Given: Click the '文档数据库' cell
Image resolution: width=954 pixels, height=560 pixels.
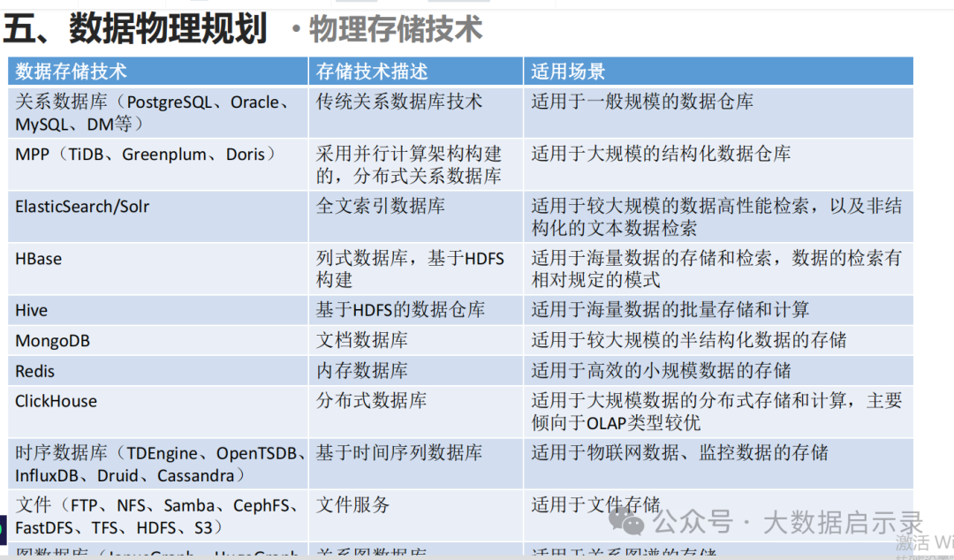Looking at the screenshot, I should point(415,340).
